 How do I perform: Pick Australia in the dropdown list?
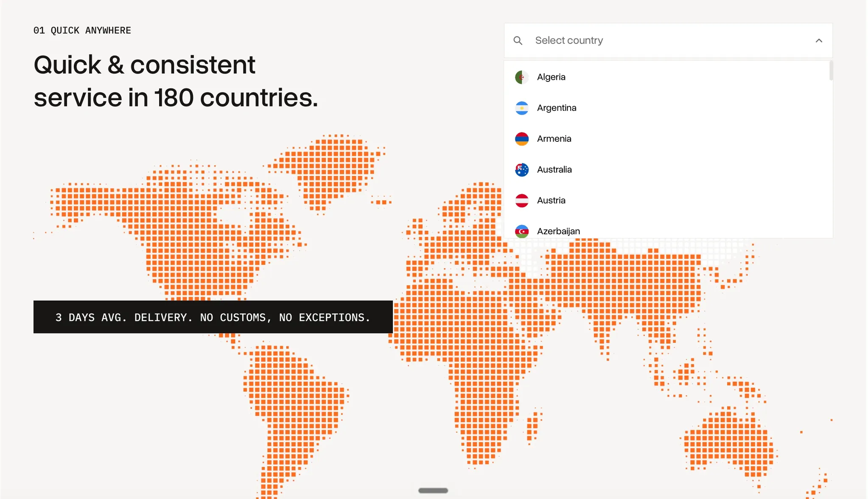point(666,170)
